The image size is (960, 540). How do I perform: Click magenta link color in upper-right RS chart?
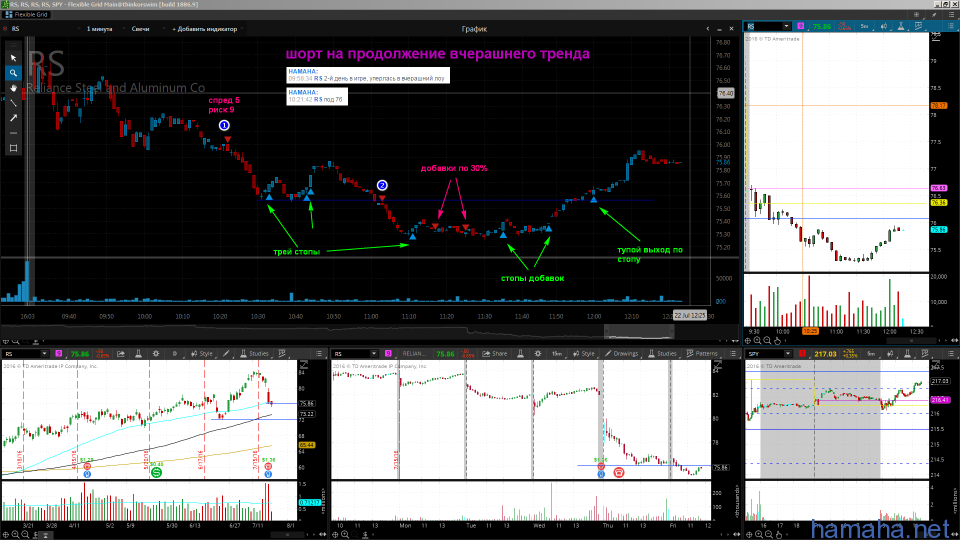pyautogui.click(x=800, y=26)
